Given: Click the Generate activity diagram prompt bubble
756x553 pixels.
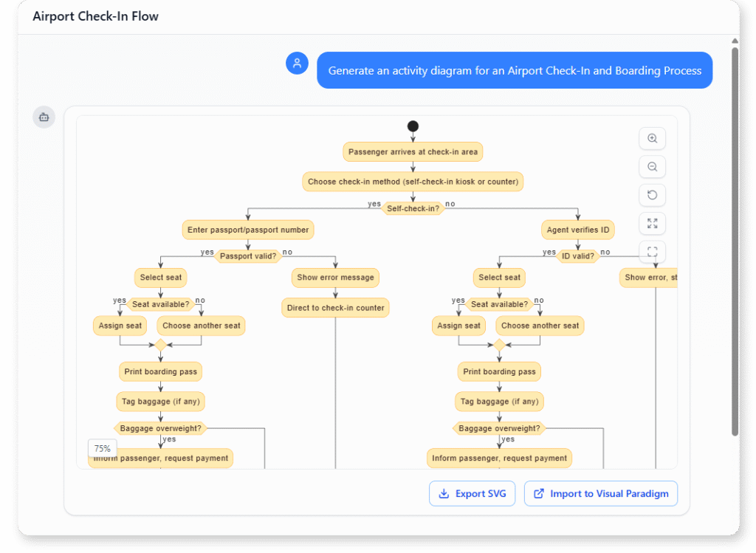Looking at the screenshot, I should point(515,70).
